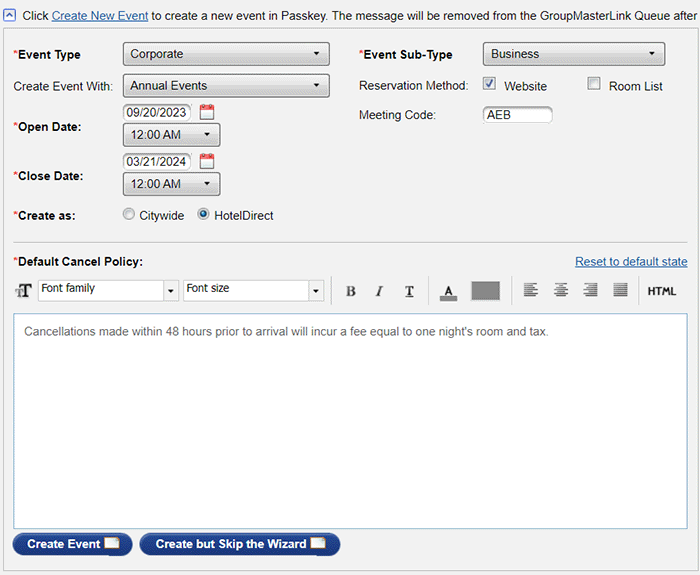Apply Italic formatting in editor toolbar
Screen dimensions: 700x575
click(x=379, y=291)
